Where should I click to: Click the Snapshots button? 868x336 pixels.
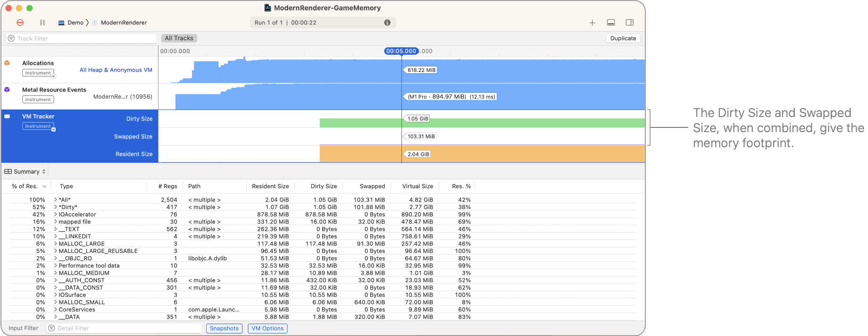coord(224,328)
